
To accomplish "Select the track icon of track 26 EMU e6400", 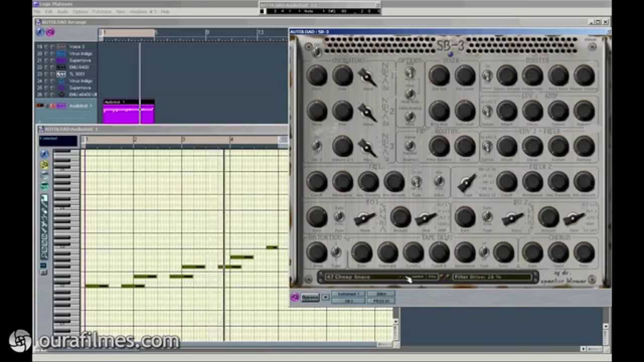I will click(x=61, y=94).
